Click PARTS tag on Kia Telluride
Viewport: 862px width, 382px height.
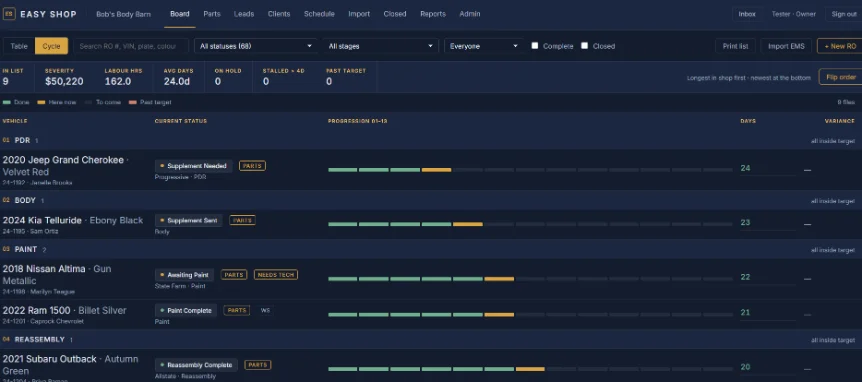click(x=242, y=220)
